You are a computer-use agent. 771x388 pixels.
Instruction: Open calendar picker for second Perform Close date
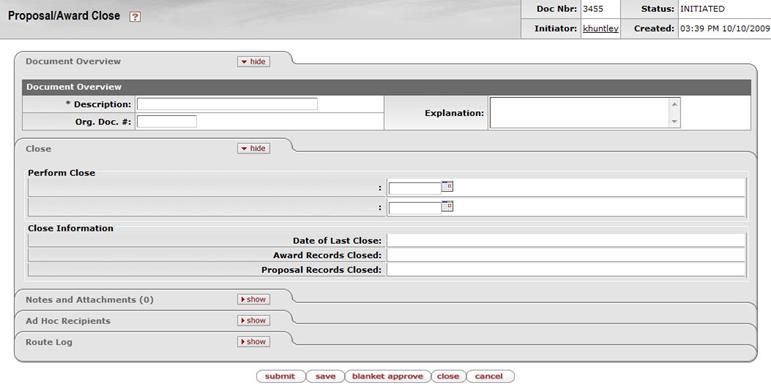pos(447,206)
